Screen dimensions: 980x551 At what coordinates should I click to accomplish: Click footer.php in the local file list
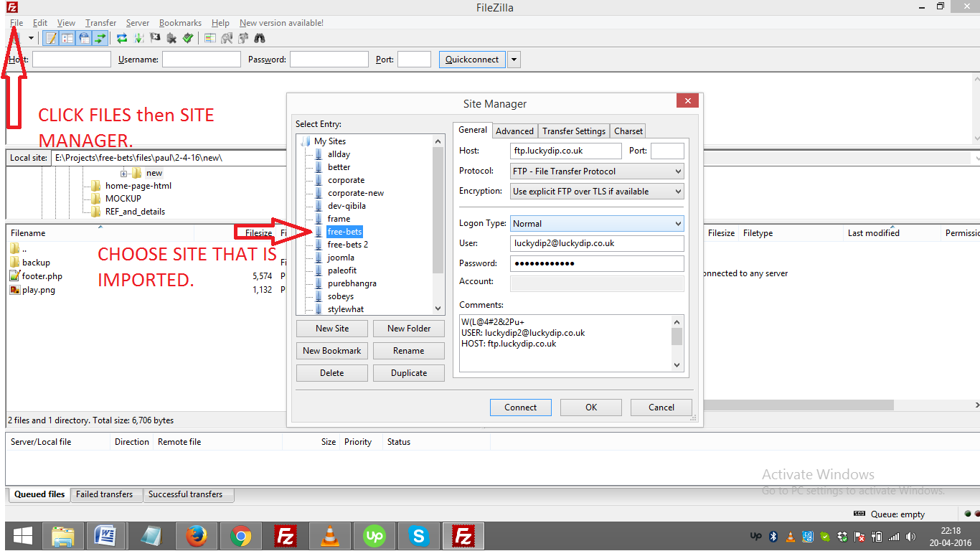coord(42,276)
